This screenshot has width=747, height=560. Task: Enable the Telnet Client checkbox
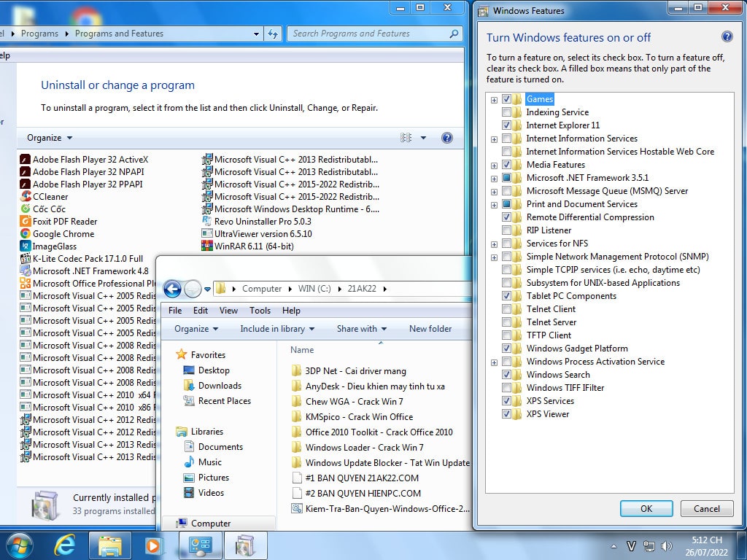(x=507, y=309)
